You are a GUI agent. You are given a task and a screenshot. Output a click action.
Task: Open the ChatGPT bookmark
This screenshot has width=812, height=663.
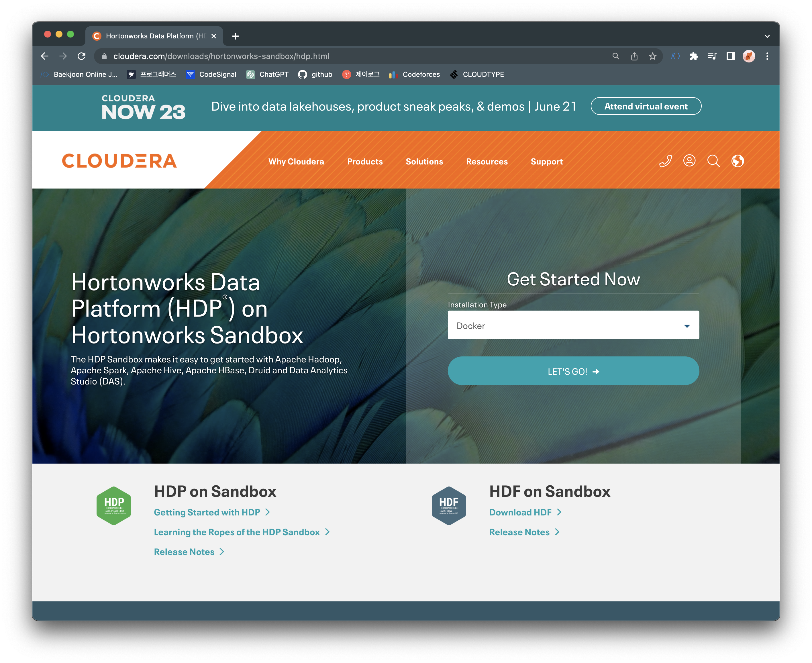267,74
